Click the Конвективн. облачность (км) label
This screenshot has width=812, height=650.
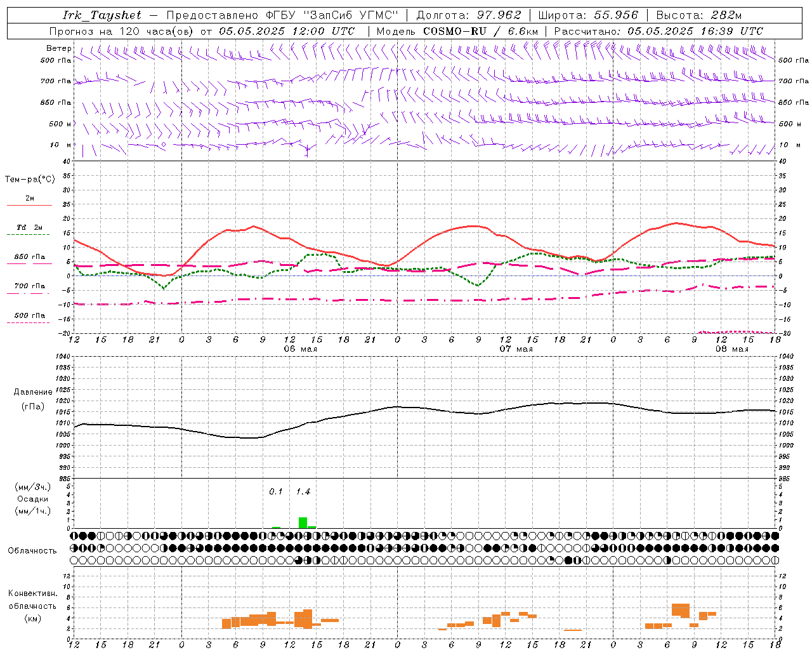[x=32, y=606]
